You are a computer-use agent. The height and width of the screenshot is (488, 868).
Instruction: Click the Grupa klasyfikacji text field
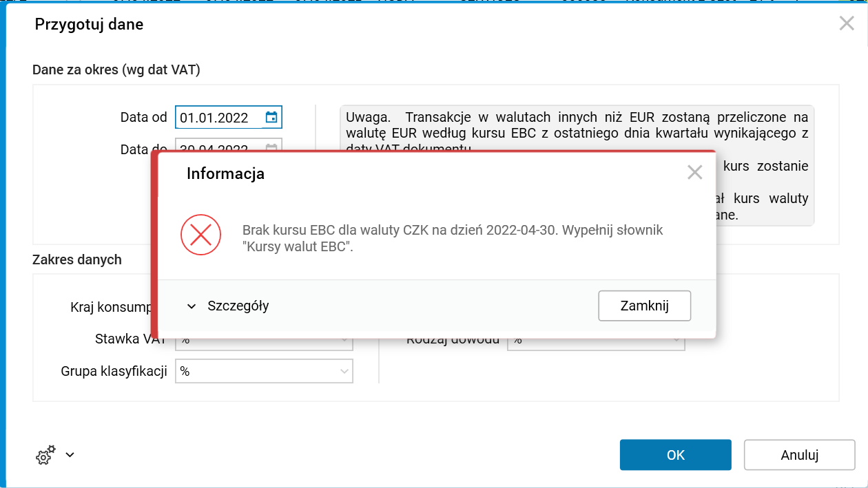(x=255, y=372)
